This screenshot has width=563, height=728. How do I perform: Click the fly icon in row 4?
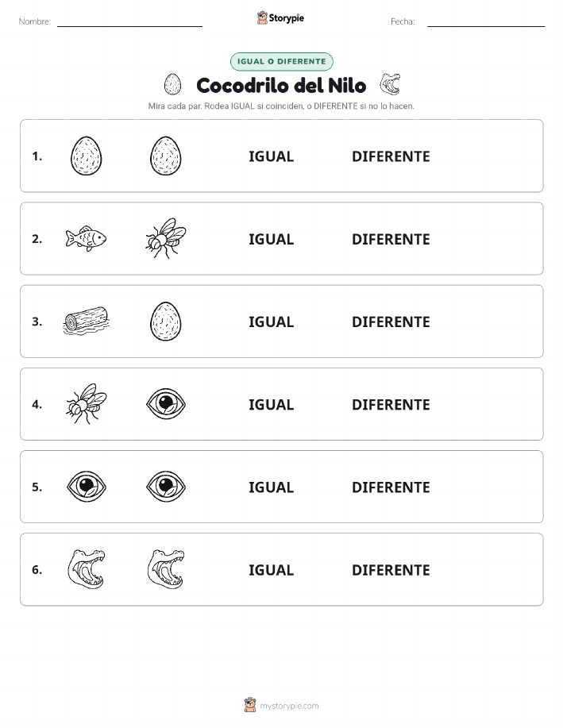(x=86, y=403)
